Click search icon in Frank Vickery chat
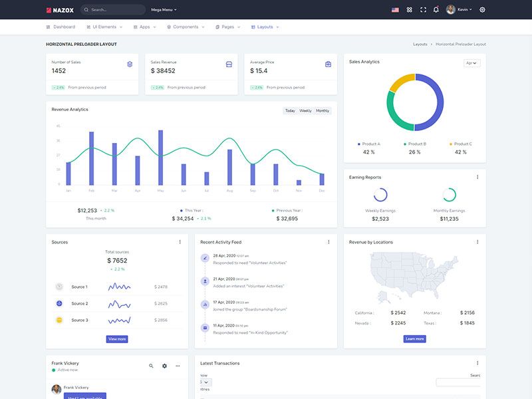 [x=151, y=366]
